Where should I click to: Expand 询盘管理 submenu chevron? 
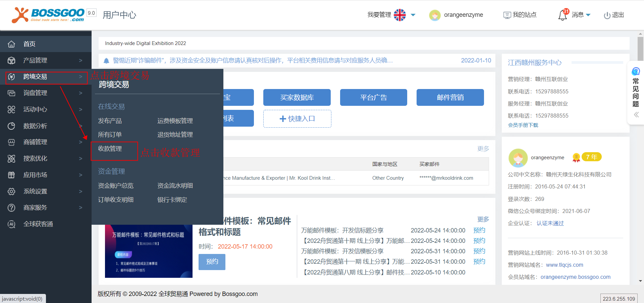pos(80,93)
